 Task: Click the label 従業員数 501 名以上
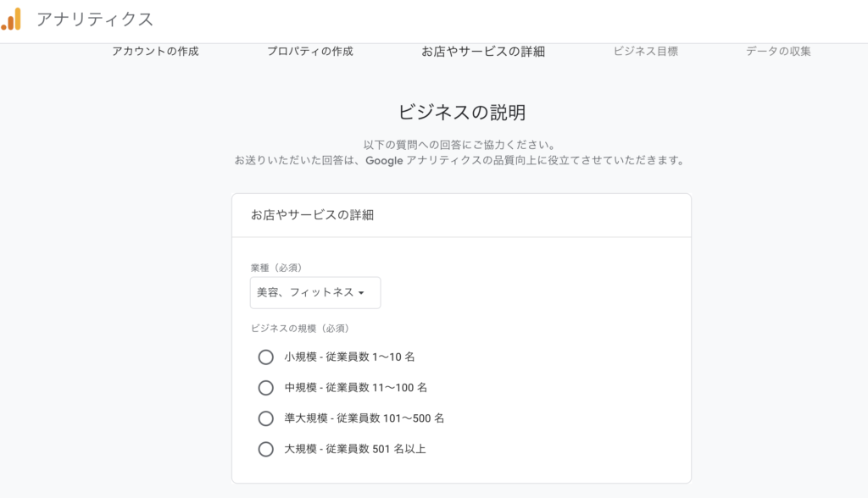click(376, 449)
